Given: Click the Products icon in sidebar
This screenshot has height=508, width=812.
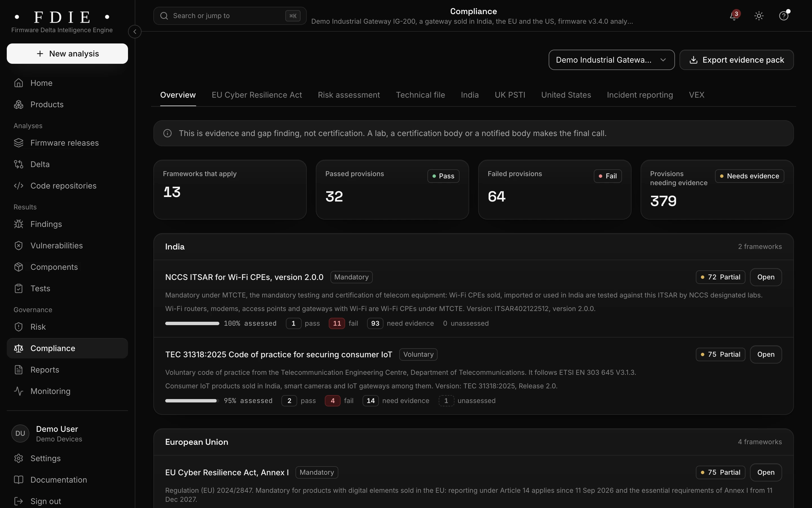Looking at the screenshot, I should point(18,104).
